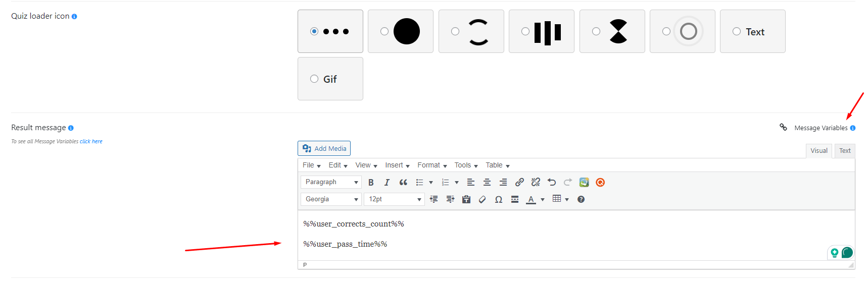Screen dimensions: 868x284
Task: Open the Edit menu
Action: pos(338,165)
